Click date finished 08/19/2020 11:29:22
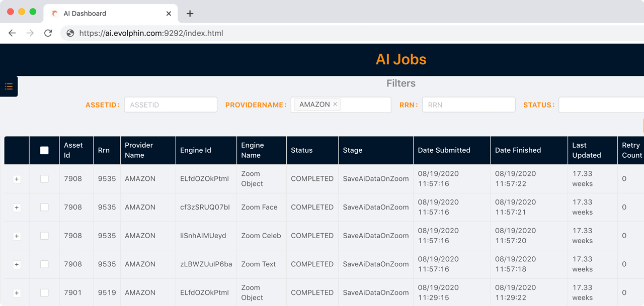 516,292
